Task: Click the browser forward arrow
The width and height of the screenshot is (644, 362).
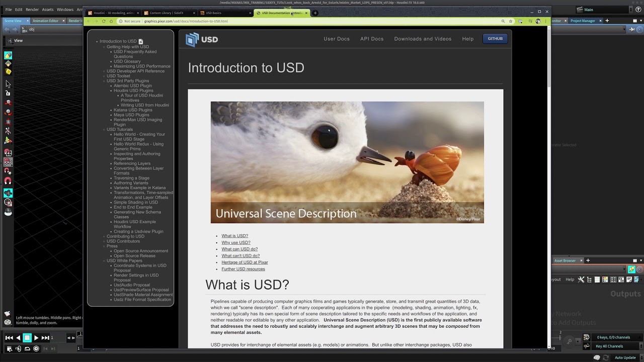Action: 96,21
